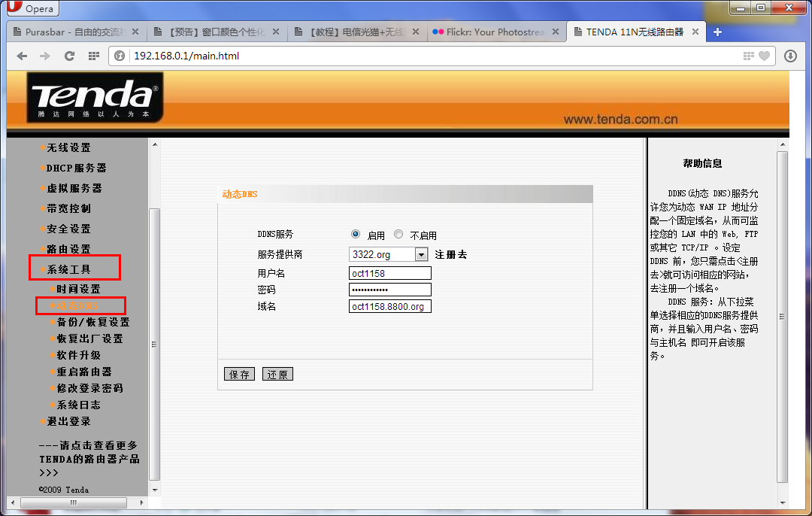
Task: Click the 域名 input field
Action: (390, 306)
